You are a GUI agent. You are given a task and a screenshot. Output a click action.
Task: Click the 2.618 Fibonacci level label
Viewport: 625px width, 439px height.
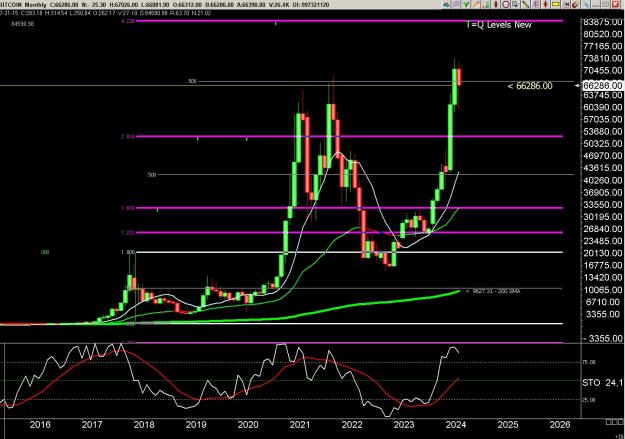128,137
